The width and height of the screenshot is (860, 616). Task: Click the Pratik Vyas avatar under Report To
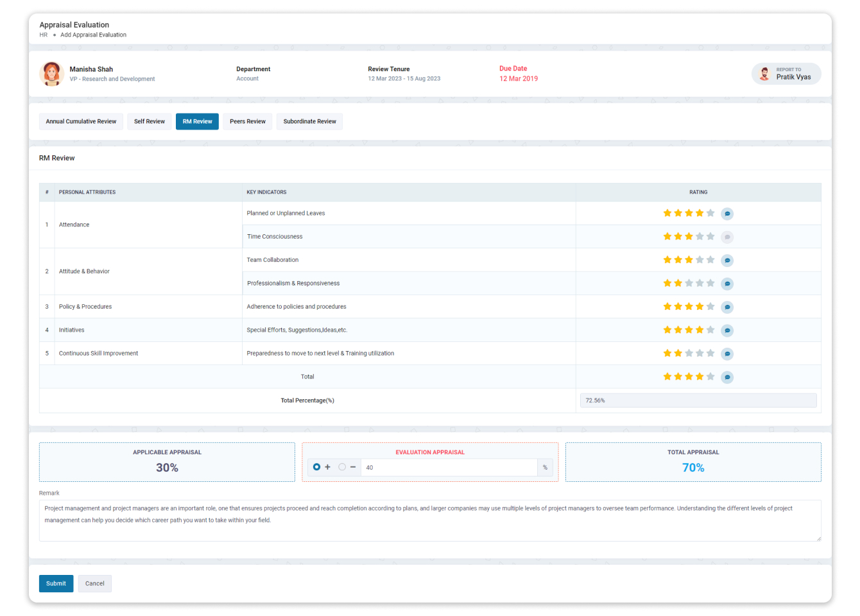click(764, 73)
